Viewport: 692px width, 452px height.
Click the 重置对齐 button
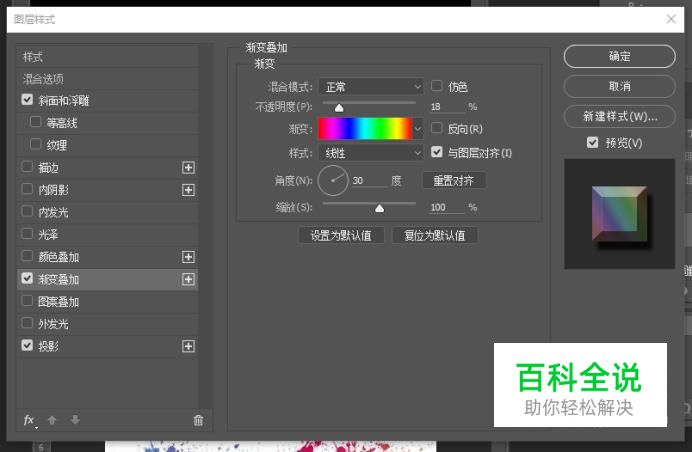(x=454, y=181)
